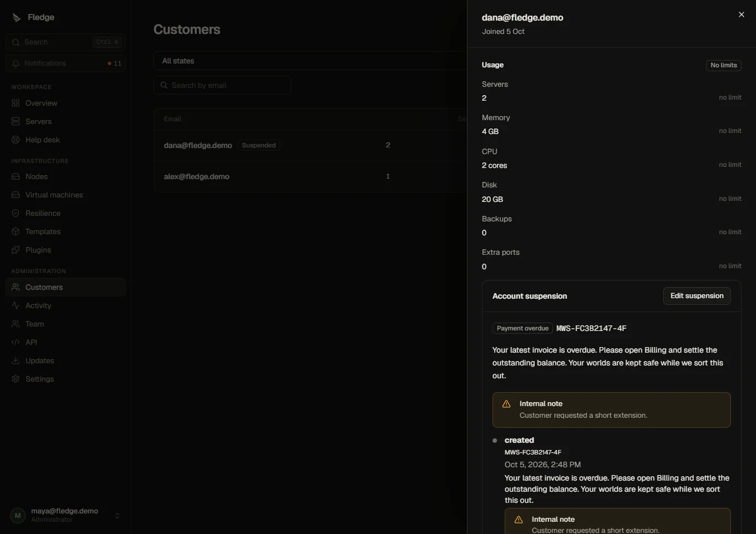Click the Oct 5, 2026, 2:48 PM timestamp
The height and width of the screenshot is (534, 756).
pyautogui.click(x=543, y=464)
